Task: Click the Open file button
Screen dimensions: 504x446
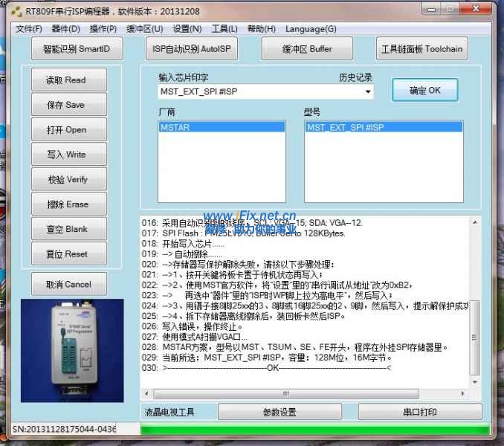Action: (68, 129)
